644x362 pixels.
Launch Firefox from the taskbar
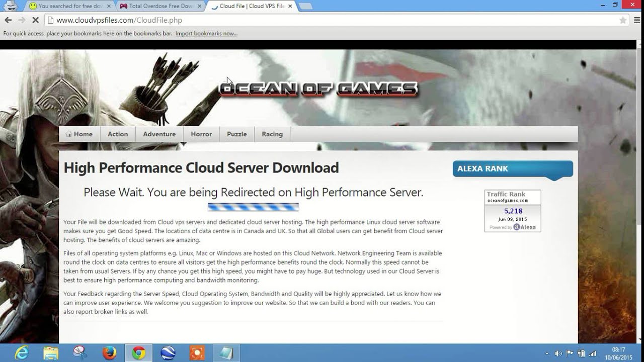click(x=109, y=353)
